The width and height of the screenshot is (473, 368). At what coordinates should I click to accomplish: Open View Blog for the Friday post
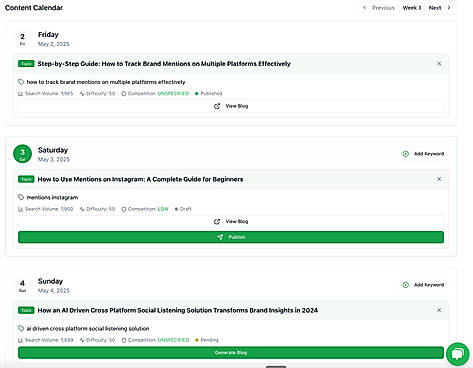click(231, 106)
